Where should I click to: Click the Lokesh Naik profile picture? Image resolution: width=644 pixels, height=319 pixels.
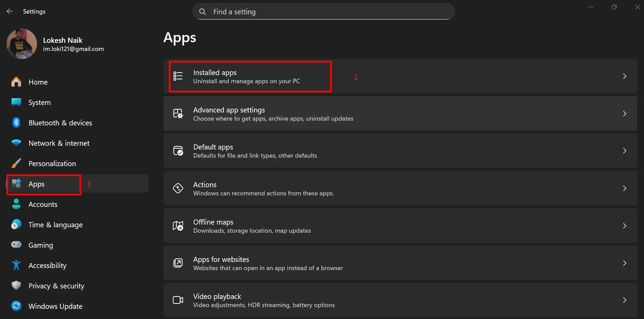point(22,44)
